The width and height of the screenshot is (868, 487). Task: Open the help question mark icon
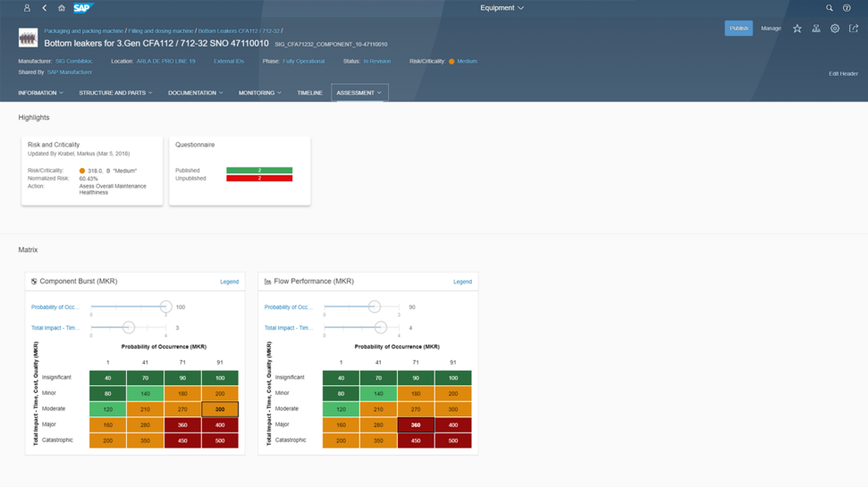(x=847, y=8)
